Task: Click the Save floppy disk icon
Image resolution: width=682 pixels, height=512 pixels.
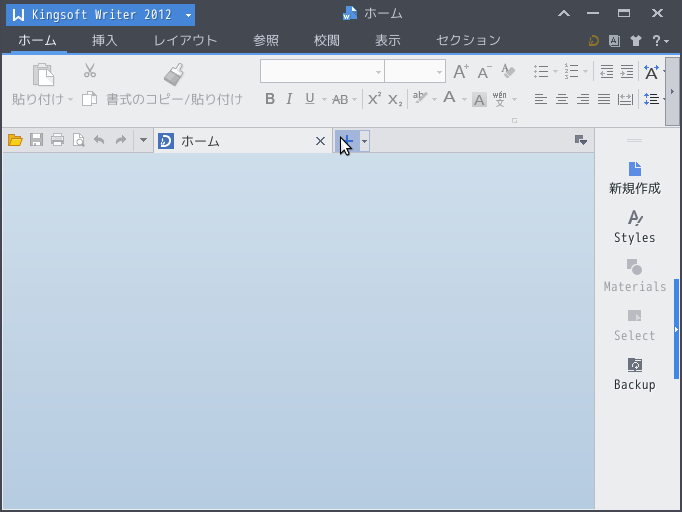Action: pyautogui.click(x=36, y=140)
